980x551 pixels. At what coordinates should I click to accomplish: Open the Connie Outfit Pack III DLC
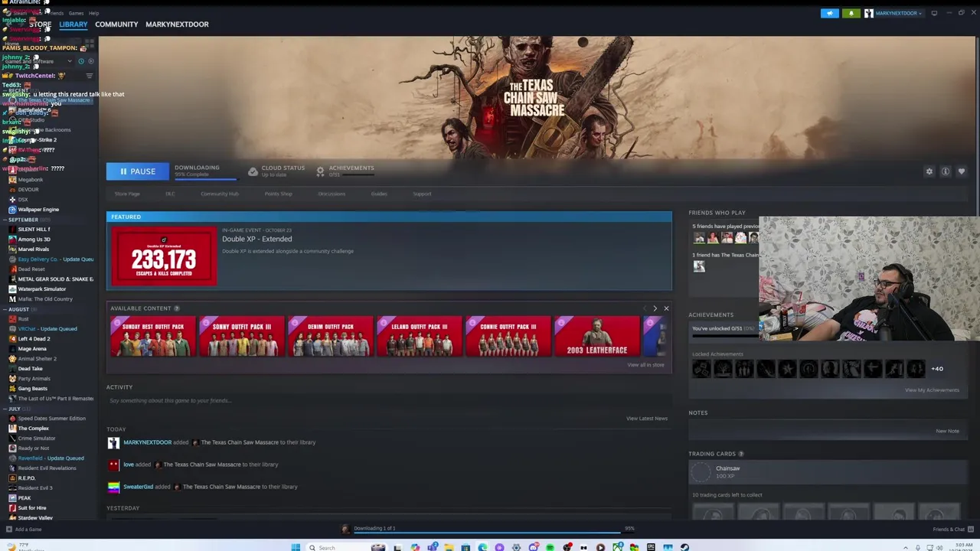click(x=508, y=337)
